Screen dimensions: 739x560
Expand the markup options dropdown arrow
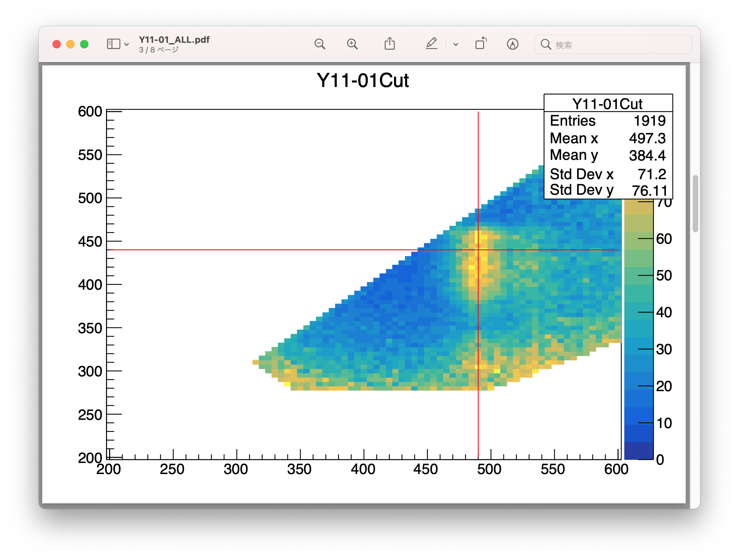(456, 44)
